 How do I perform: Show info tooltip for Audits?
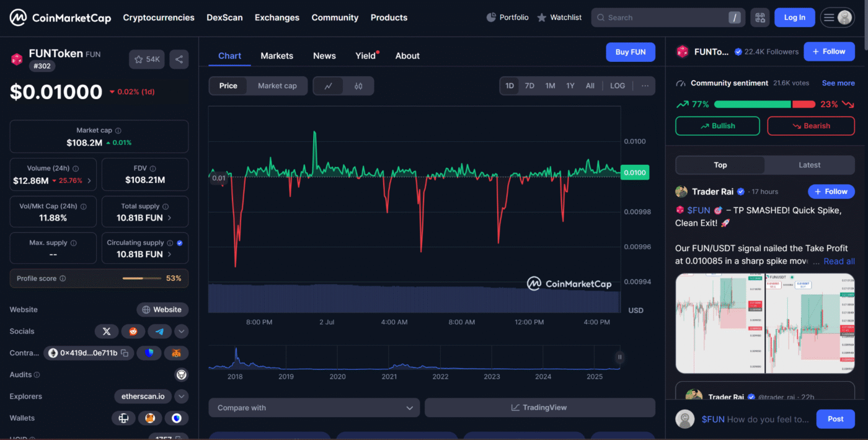click(37, 375)
